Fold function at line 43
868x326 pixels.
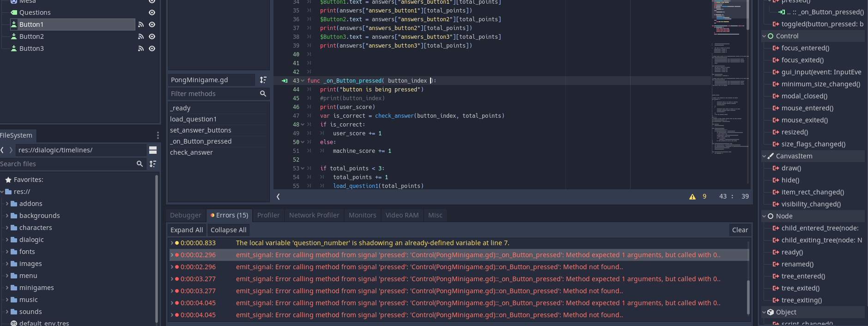click(x=303, y=81)
